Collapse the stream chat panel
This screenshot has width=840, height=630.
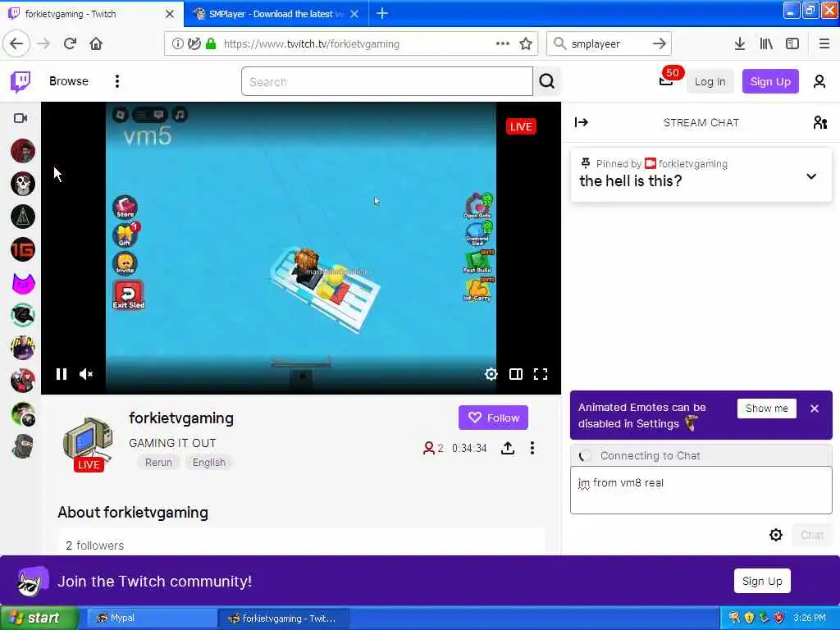pos(582,123)
